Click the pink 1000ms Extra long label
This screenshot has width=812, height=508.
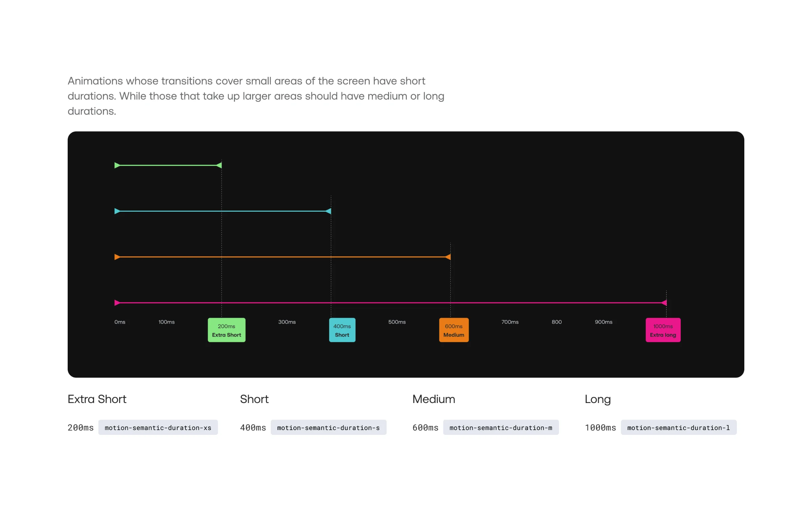click(663, 330)
